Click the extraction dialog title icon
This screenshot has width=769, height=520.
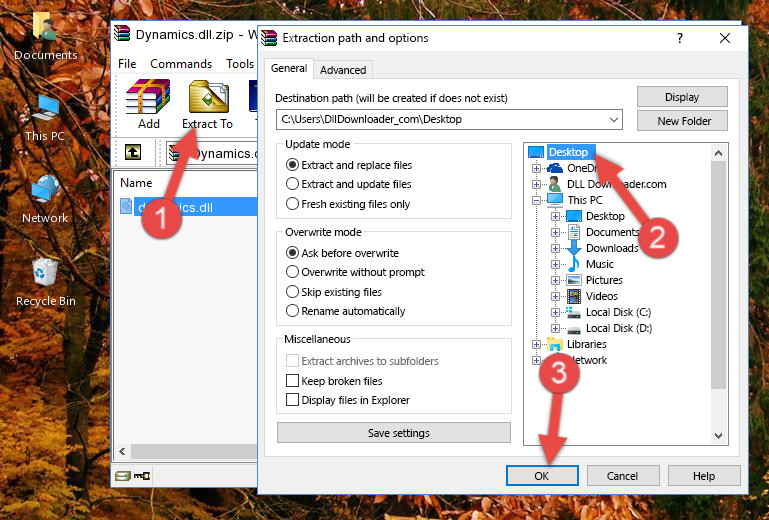point(269,38)
